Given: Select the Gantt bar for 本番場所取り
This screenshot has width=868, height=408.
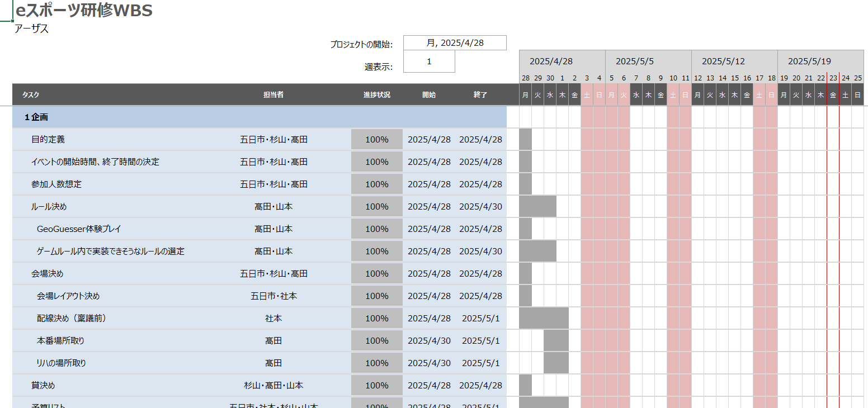Looking at the screenshot, I should pyautogui.click(x=556, y=341).
